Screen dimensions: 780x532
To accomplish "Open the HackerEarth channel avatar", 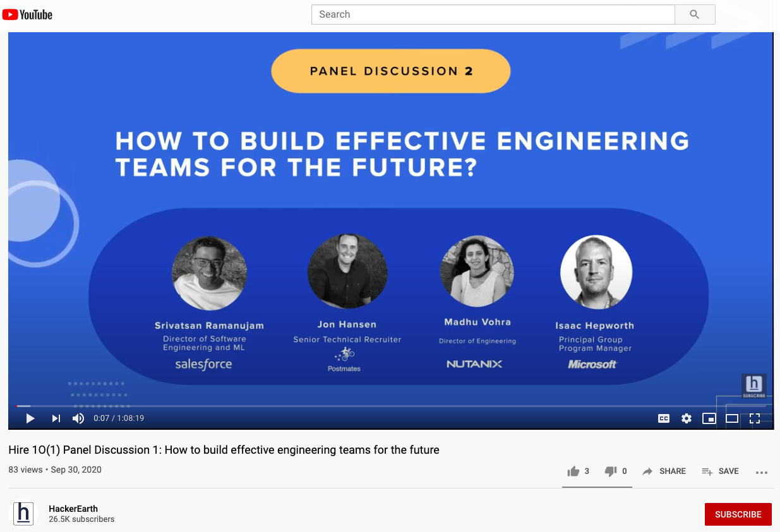I will (24, 514).
